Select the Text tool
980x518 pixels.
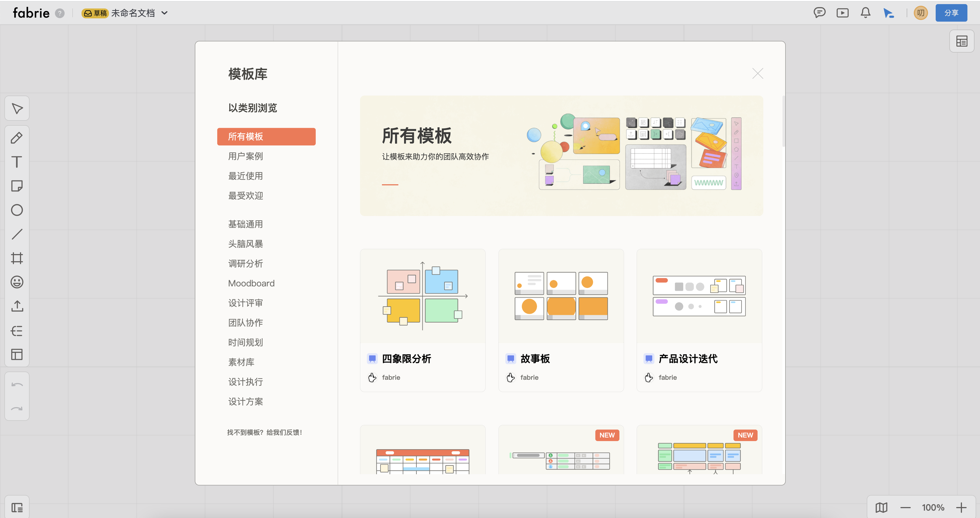click(x=17, y=162)
